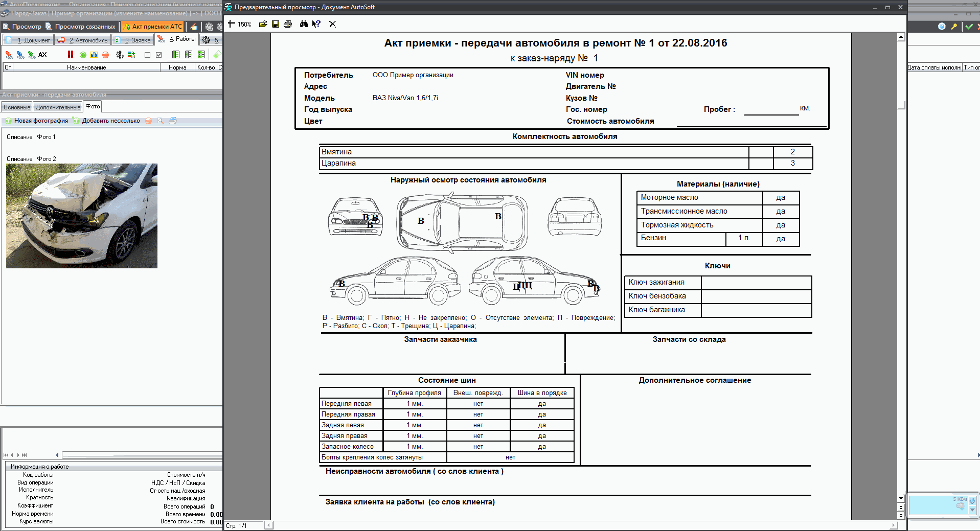Open Просмотр связанных button
980x531 pixels.
pos(80,27)
